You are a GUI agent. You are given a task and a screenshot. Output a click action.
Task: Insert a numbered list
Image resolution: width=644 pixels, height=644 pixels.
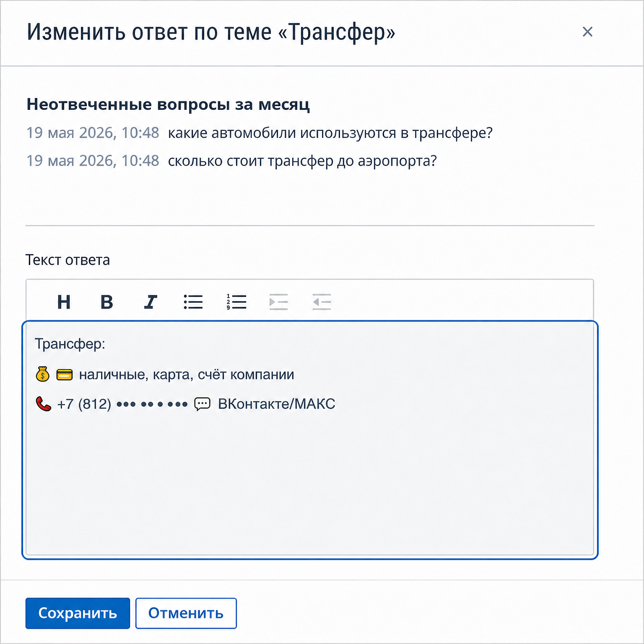[236, 302]
